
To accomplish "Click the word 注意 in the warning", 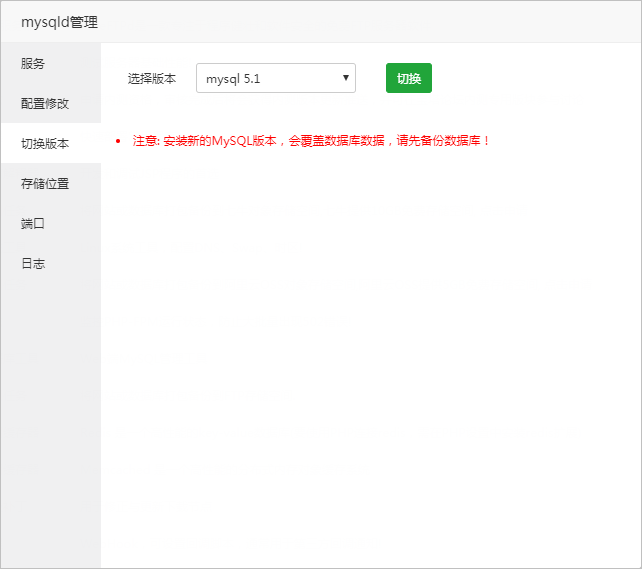I will pyautogui.click(x=145, y=141).
